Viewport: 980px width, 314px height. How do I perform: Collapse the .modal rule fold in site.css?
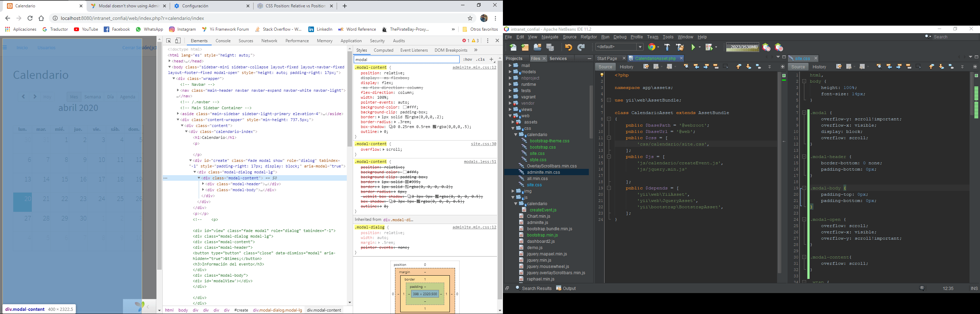804,113
